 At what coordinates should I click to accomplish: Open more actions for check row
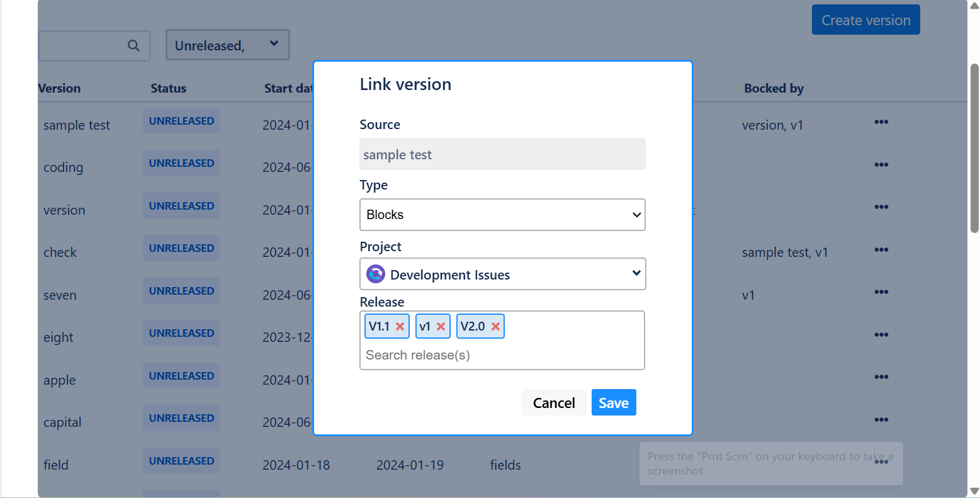point(881,250)
